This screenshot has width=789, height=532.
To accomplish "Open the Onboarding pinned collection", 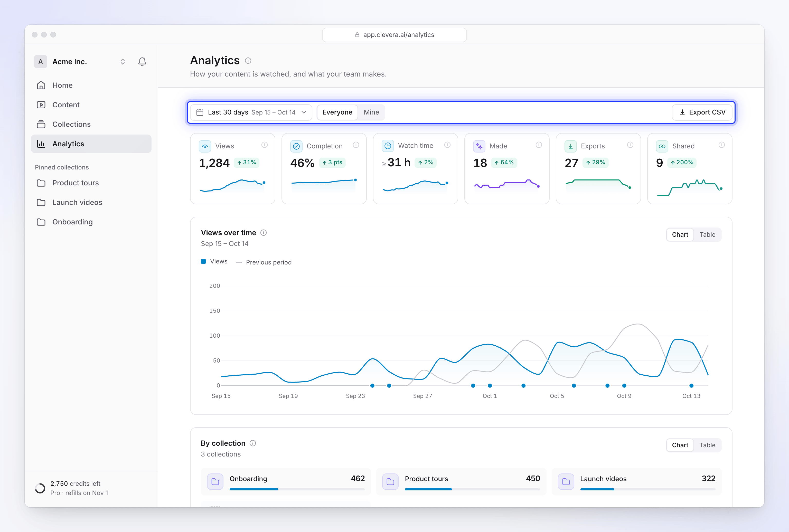I will coord(91,222).
